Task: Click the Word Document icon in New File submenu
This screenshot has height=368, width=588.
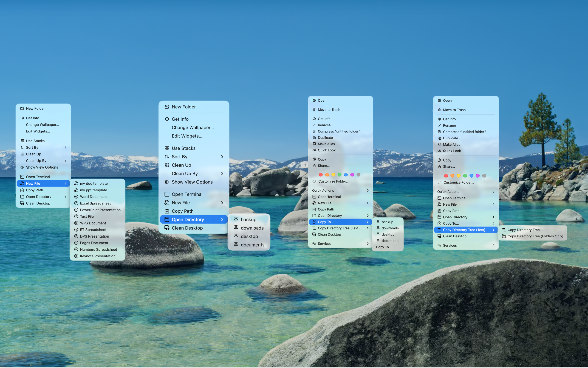Action: pyautogui.click(x=76, y=197)
